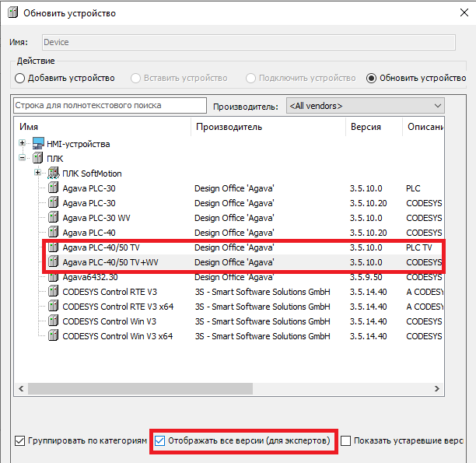476x463 pixels.
Task: Click the Agava PLC-30 WV device icon
Action: (54, 218)
